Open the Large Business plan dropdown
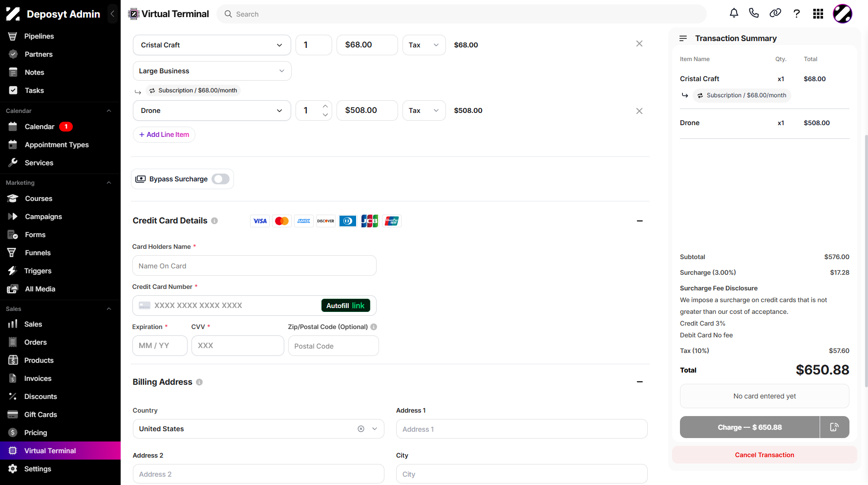The height and width of the screenshot is (485, 868). click(x=212, y=71)
